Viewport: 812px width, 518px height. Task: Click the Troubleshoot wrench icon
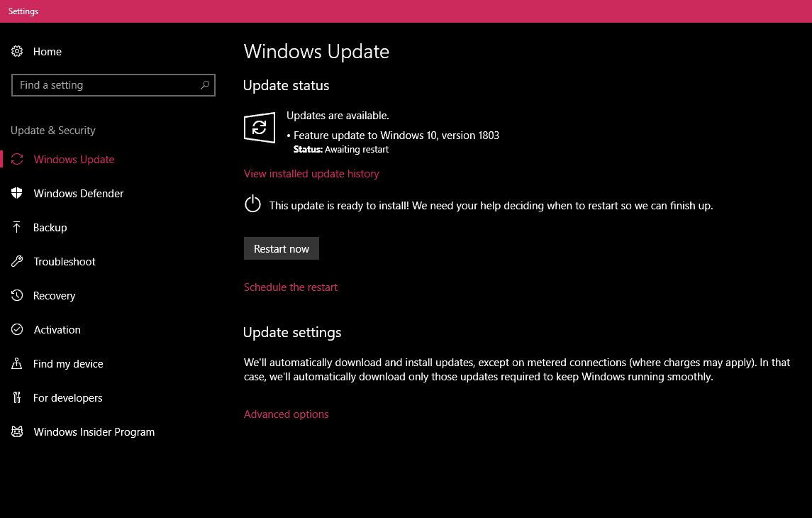(x=17, y=262)
